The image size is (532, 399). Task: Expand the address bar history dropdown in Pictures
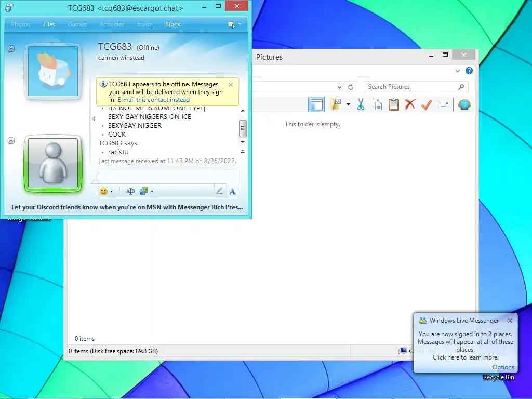pos(339,87)
